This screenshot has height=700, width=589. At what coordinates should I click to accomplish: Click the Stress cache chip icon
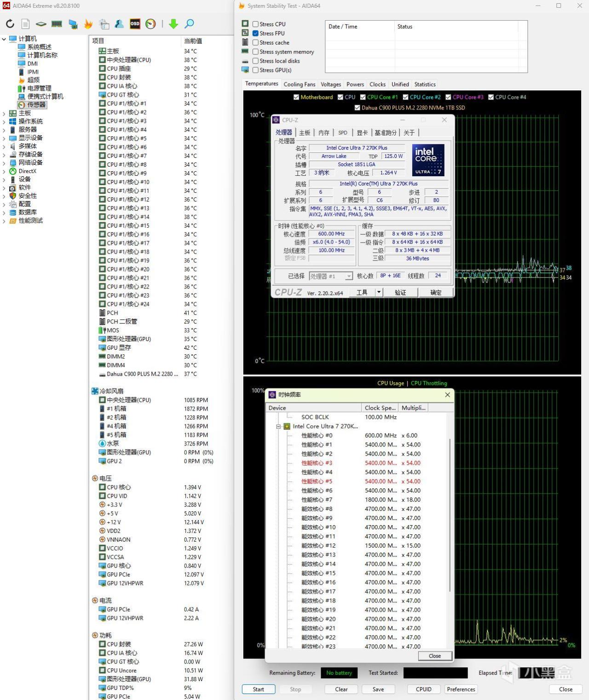(x=245, y=42)
